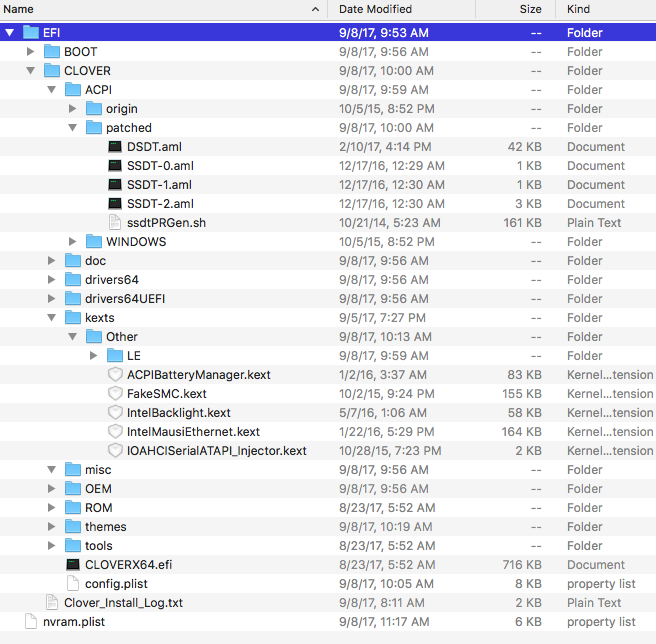Select the IOAHCISerialATAPI_Injector.kext shield icon

pyautogui.click(x=115, y=450)
